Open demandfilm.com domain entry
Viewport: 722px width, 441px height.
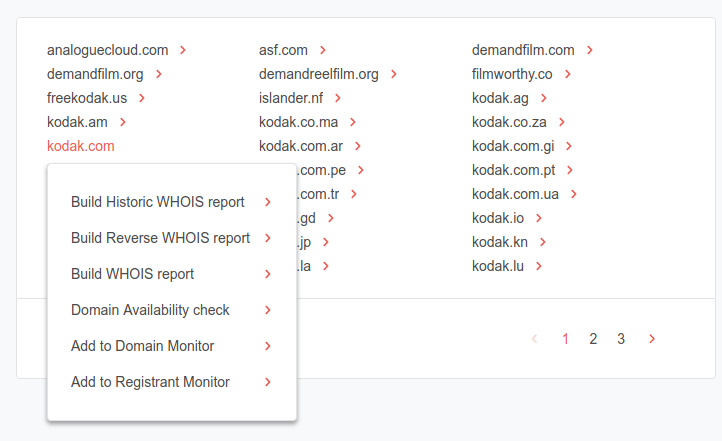click(523, 50)
